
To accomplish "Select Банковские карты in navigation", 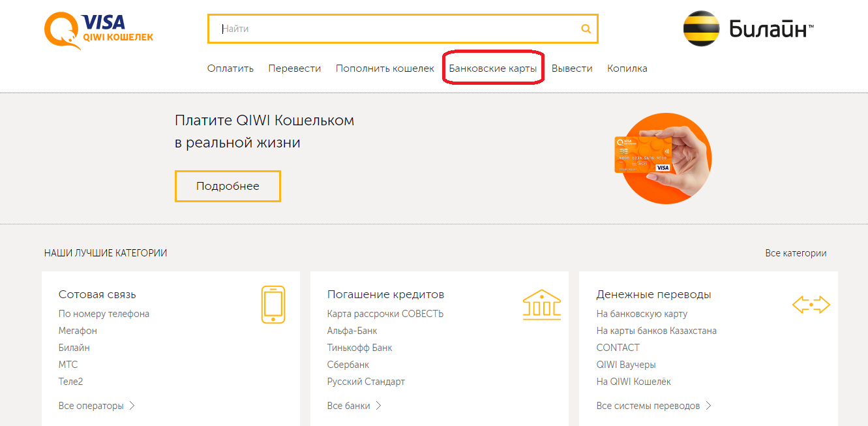I will (493, 68).
